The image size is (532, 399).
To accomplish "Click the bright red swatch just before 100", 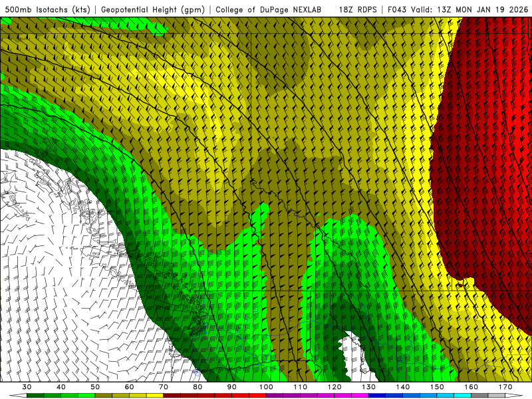I will [257, 396].
